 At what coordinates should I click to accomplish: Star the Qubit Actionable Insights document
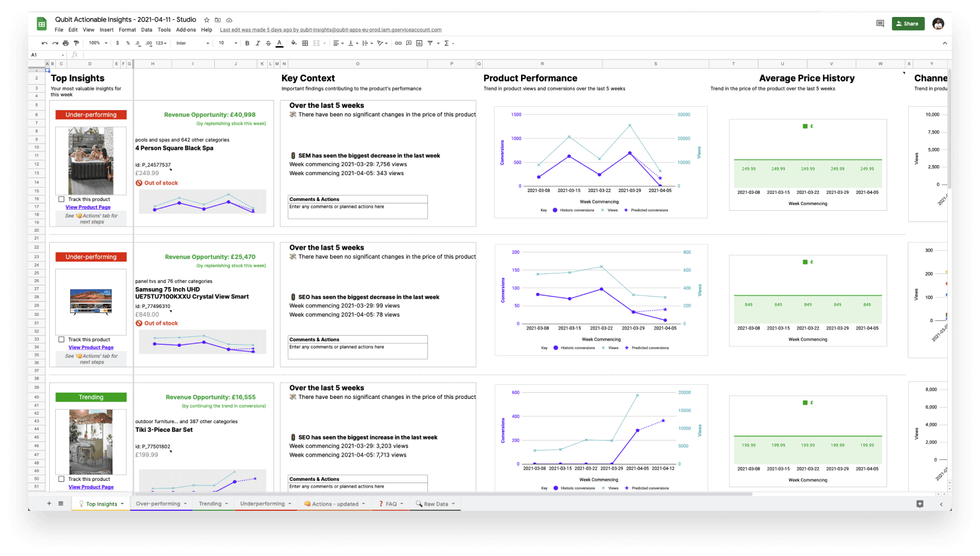[x=207, y=20]
